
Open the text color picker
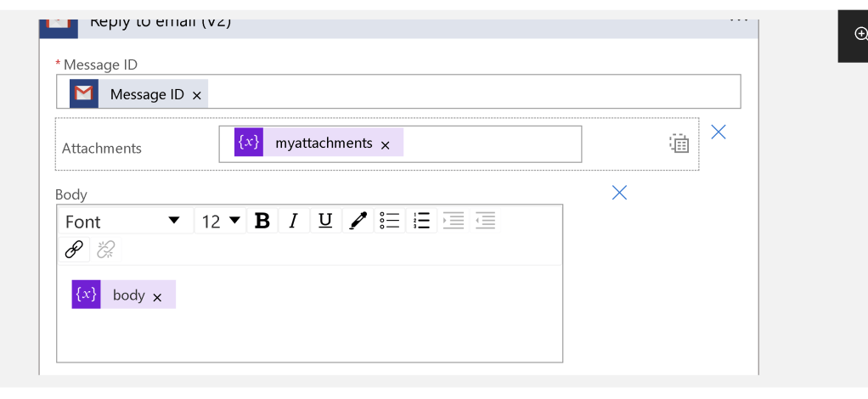click(x=358, y=221)
